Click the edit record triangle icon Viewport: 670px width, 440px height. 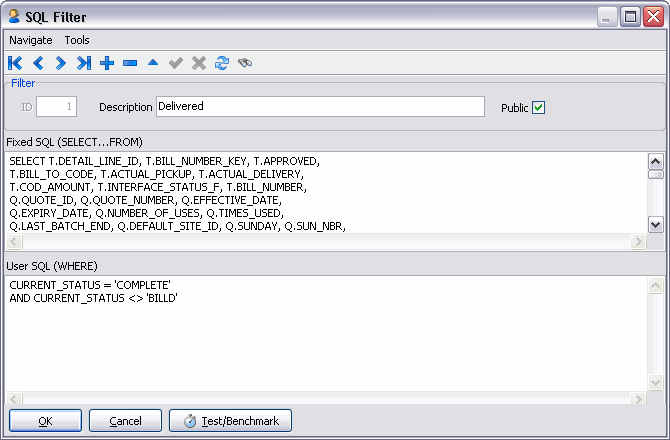point(153,63)
